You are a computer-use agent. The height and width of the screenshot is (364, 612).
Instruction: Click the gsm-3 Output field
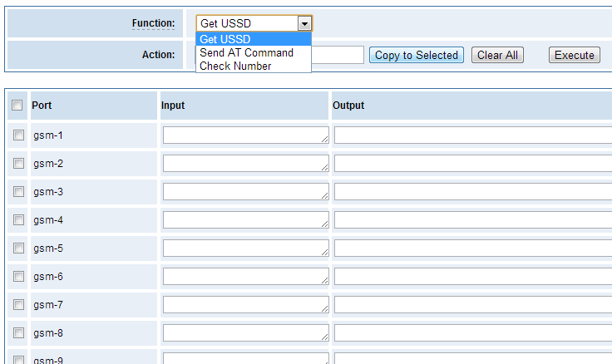[x=473, y=192]
